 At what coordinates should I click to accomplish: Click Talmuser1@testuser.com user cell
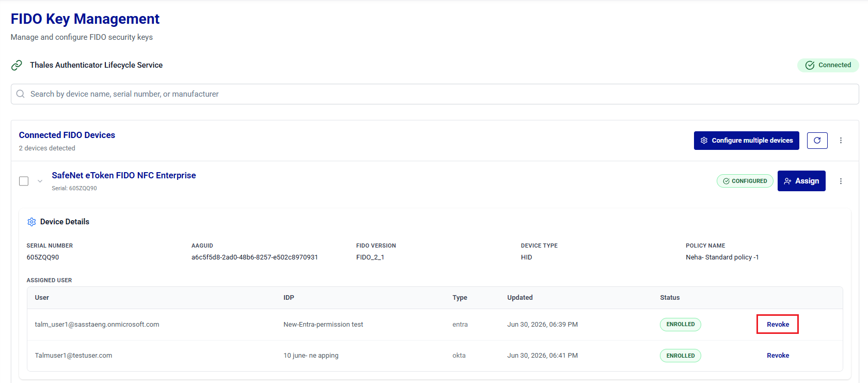click(x=73, y=356)
